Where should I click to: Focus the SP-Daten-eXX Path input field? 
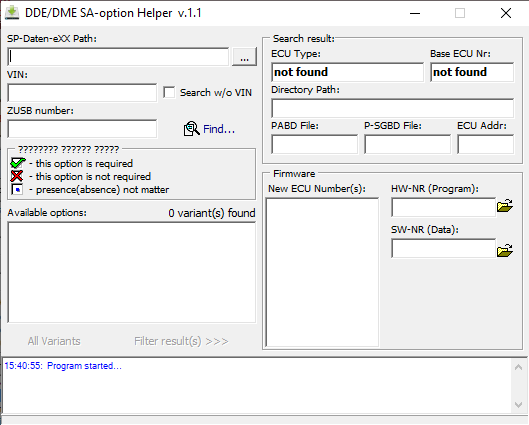point(118,57)
